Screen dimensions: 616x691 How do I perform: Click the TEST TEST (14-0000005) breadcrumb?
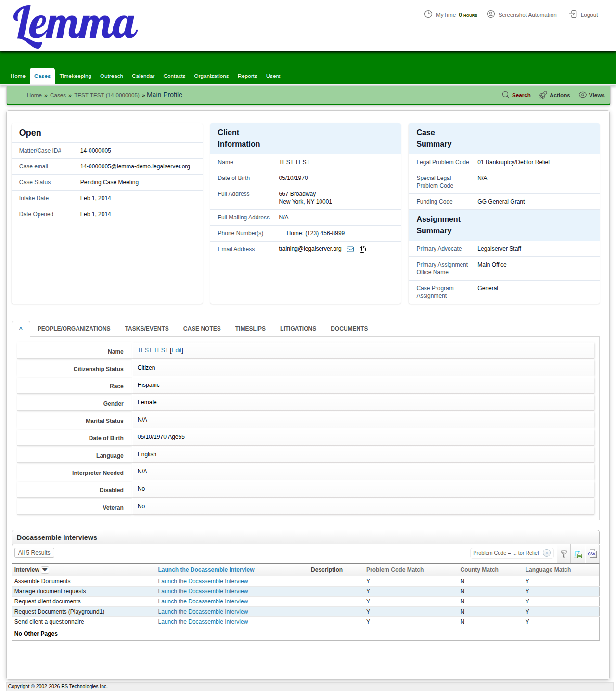click(x=107, y=95)
